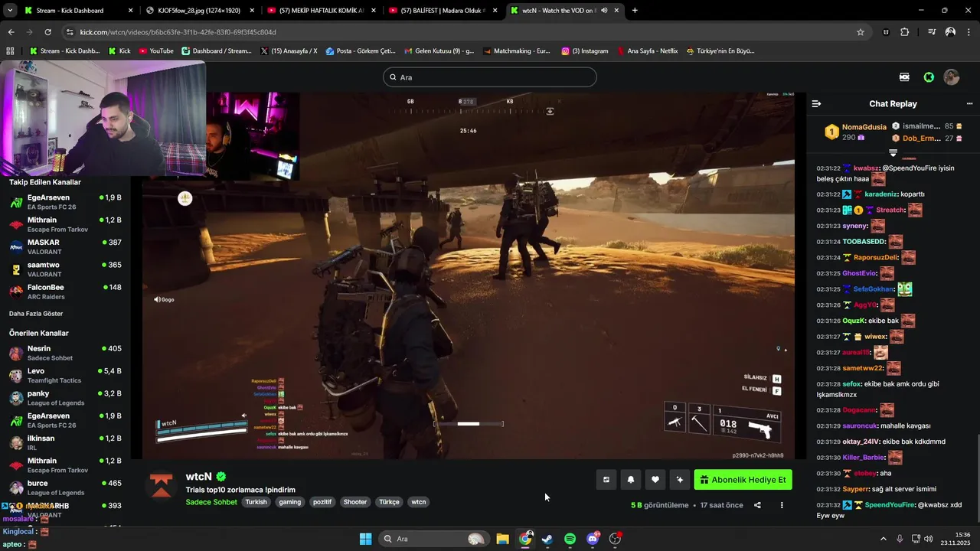Toggle channel notifications bell
This screenshot has width=980, height=551.
tap(631, 480)
